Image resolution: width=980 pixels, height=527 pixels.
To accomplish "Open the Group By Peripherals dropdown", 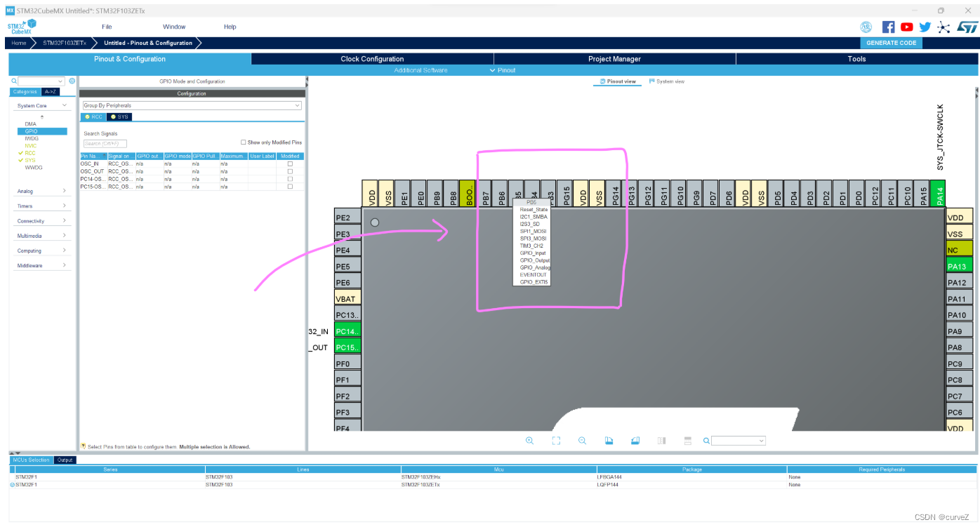I will tap(192, 105).
